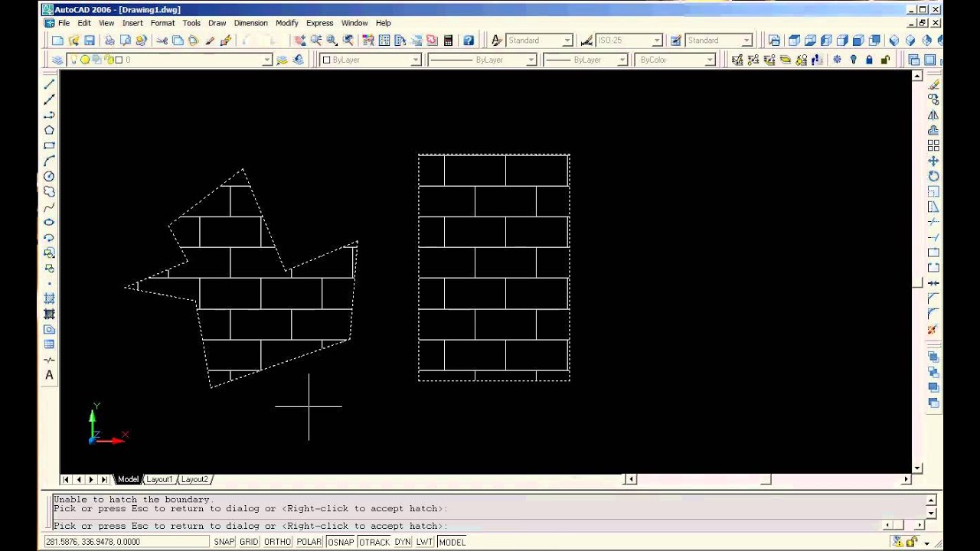This screenshot has height=551, width=980.
Task: Toggle OTRACK in status bar
Action: 374,542
